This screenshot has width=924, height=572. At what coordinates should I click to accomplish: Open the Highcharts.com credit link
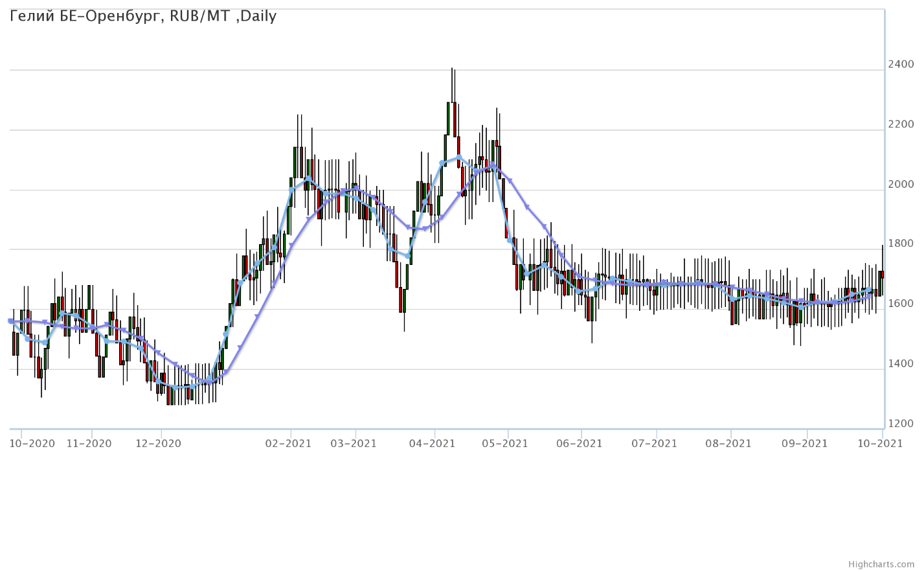pyautogui.click(x=890, y=564)
